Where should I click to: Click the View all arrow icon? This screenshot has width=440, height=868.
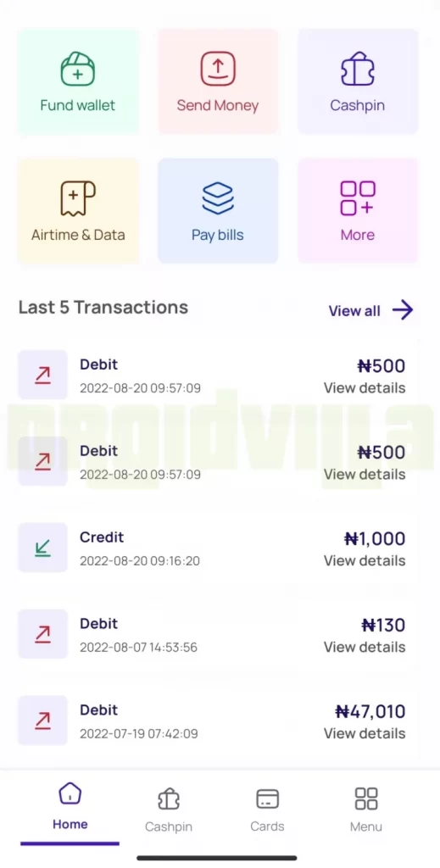click(x=403, y=310)
